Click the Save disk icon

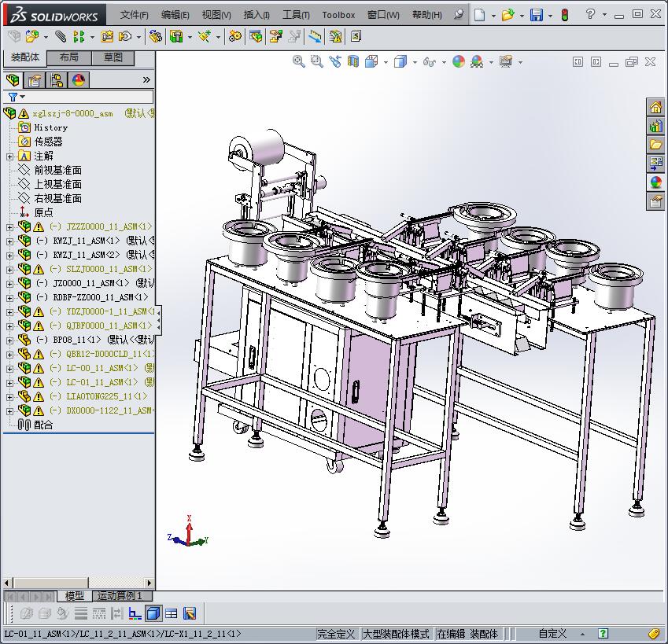(536, 15)
